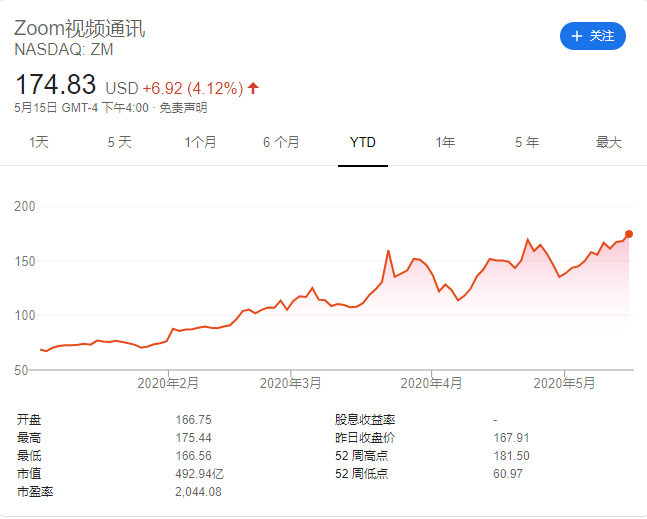Click the 市盈率 value 2,044.08
The width and height of the screenshot is (647, 519).
click(x=198, y=492)
